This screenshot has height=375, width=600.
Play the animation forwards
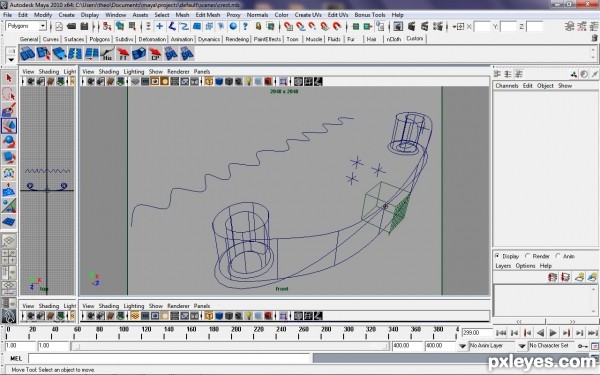coord(553,333)
